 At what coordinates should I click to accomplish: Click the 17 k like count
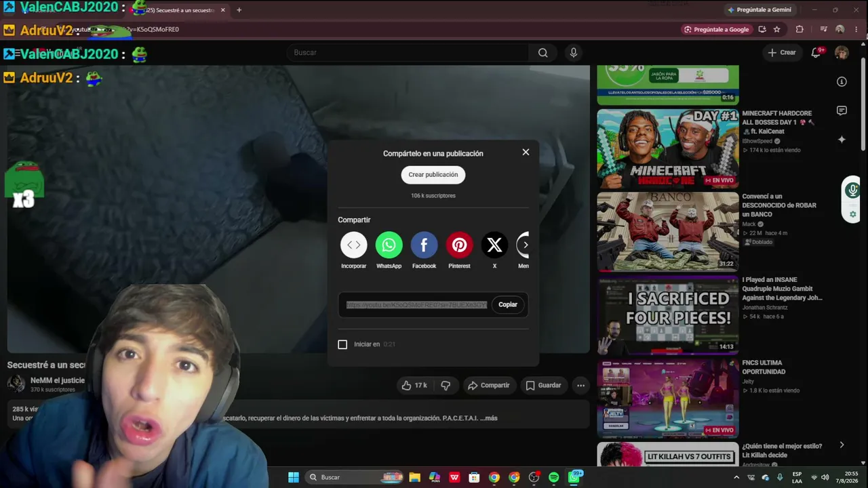pyautogui.click(x=421, y=385)
